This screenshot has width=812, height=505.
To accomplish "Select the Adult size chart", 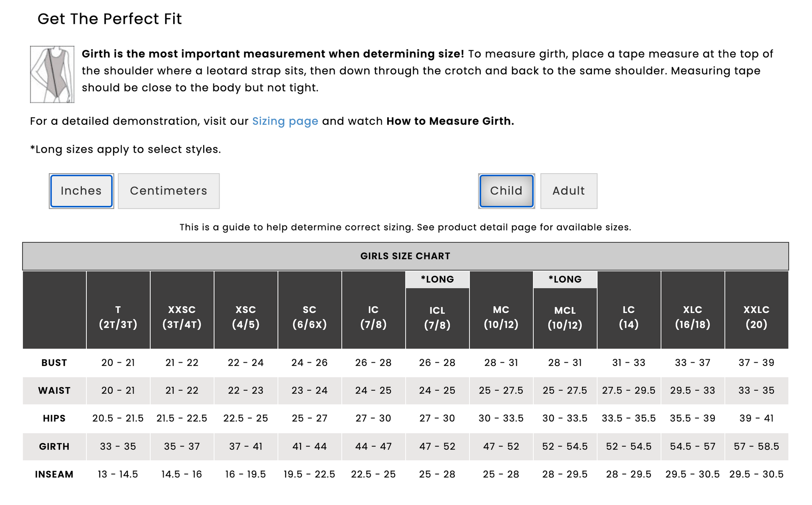I will (568, 191).
